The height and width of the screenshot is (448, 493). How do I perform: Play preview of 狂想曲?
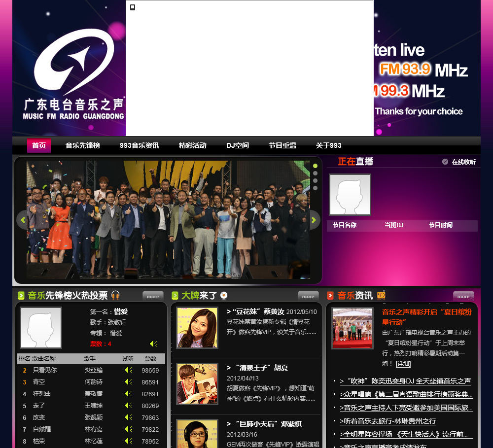coord(128,394)
